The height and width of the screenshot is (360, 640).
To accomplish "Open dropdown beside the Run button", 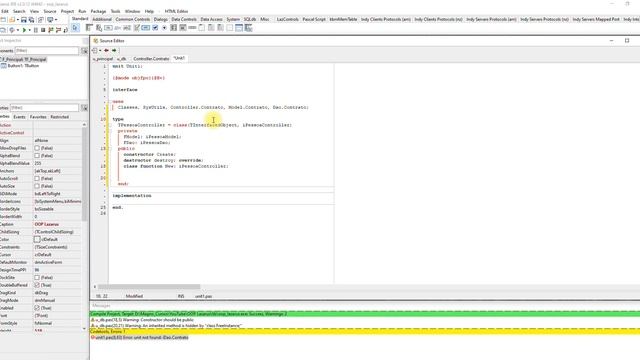I will [29, 30].
